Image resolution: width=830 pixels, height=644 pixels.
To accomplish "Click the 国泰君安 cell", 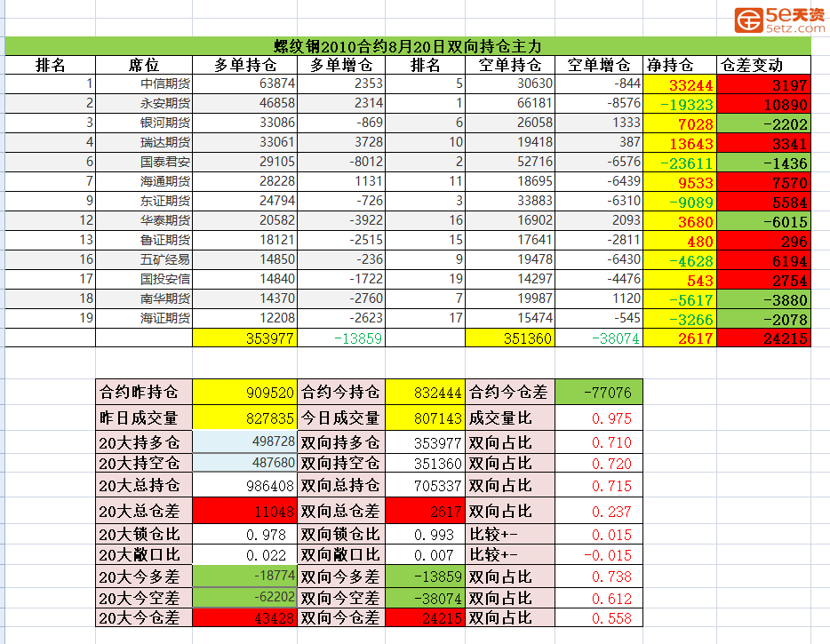I will tap(144, 163).
